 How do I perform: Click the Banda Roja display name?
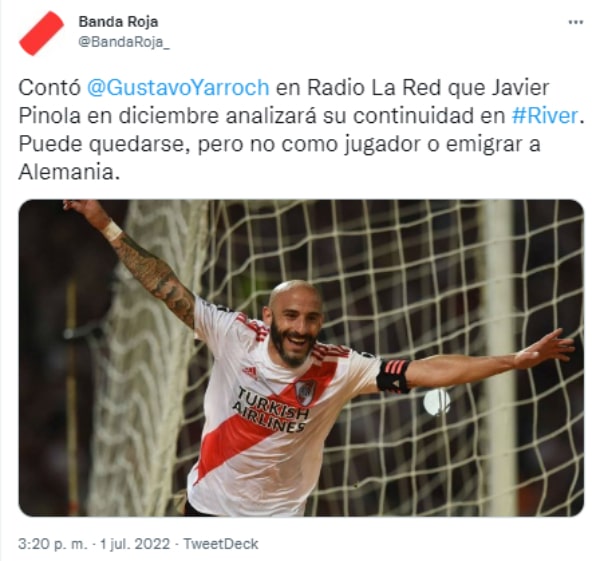118,22
